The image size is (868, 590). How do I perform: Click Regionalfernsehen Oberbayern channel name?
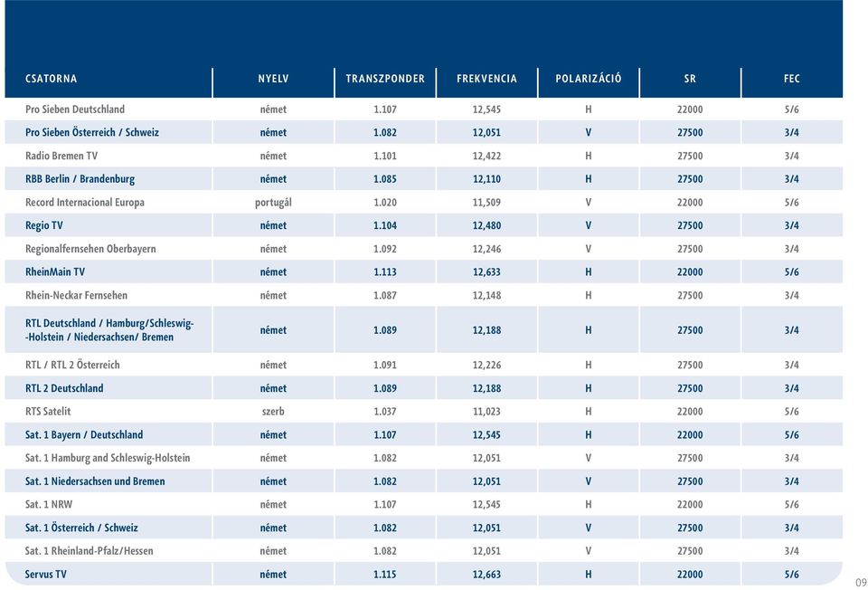[90, 249]
